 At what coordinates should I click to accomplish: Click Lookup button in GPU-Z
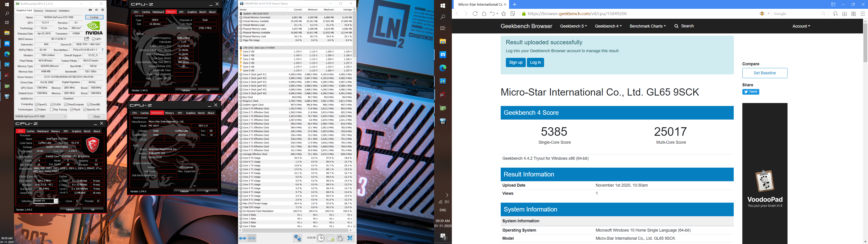coord(94,17)
